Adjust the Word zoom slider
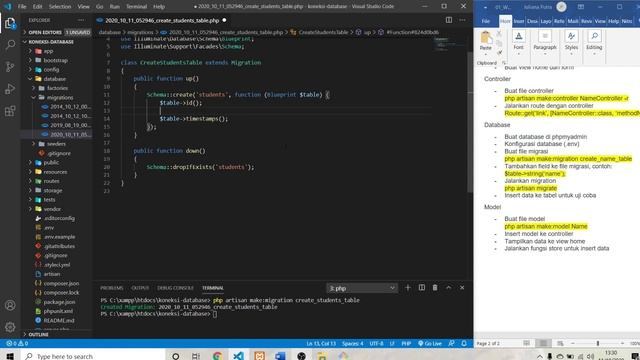The image size is (640, 360). tap(598, 344)
